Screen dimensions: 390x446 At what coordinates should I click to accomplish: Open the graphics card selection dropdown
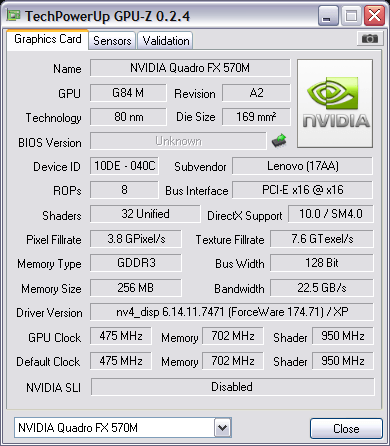[x=222, y=427]
